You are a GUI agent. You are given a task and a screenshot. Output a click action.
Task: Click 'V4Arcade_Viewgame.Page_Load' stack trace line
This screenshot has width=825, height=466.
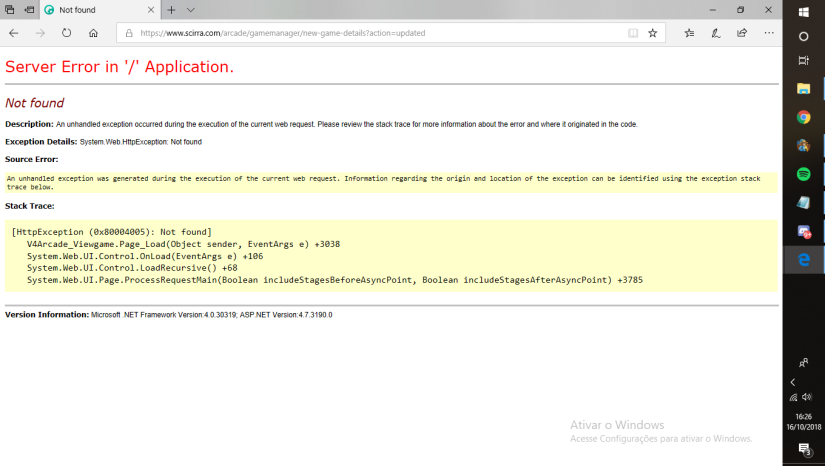[184, 244]
